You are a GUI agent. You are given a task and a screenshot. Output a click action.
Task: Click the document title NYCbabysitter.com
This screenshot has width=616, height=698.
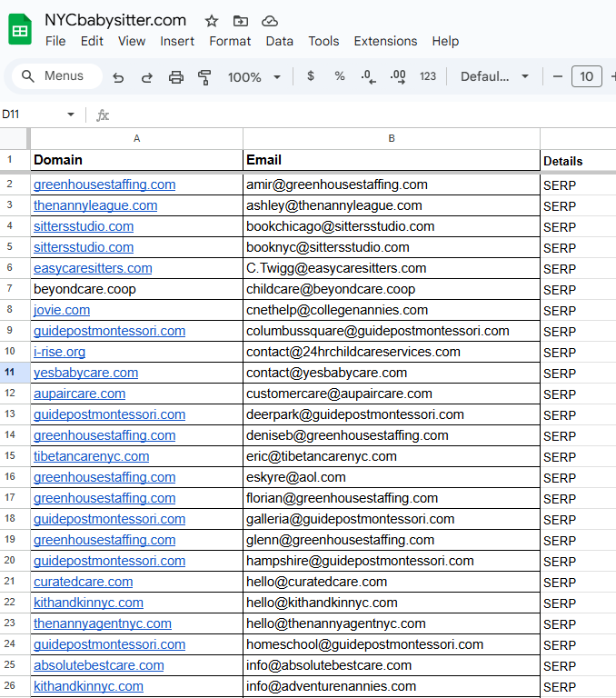click(x=115, y=21)
